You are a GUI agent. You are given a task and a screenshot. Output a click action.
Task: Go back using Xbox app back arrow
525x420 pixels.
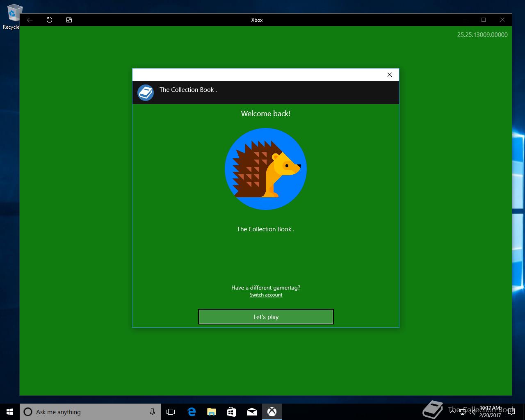tap(30, 20)
